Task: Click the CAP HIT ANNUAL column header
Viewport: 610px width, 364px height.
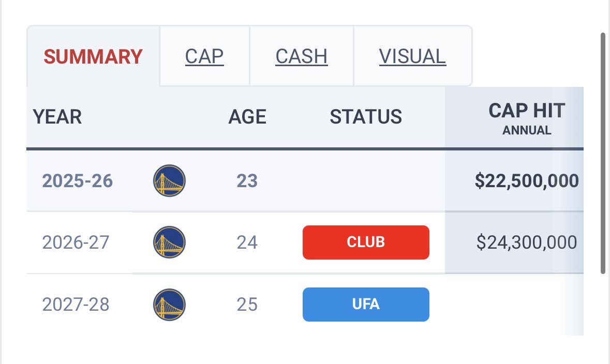Action: 527,118
